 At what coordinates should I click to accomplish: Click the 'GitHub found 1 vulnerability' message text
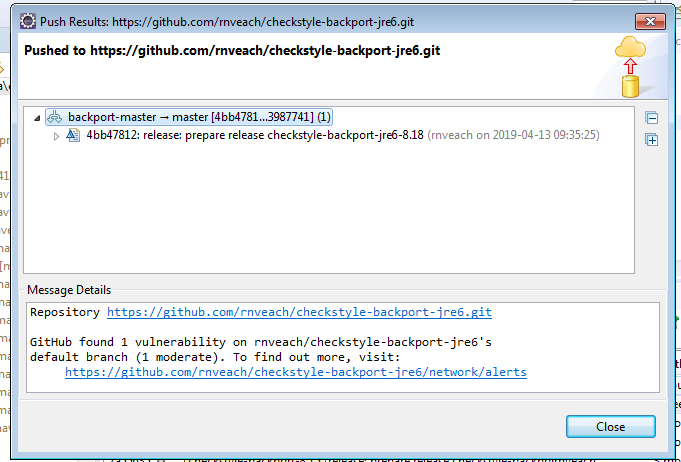pos(261,350)
